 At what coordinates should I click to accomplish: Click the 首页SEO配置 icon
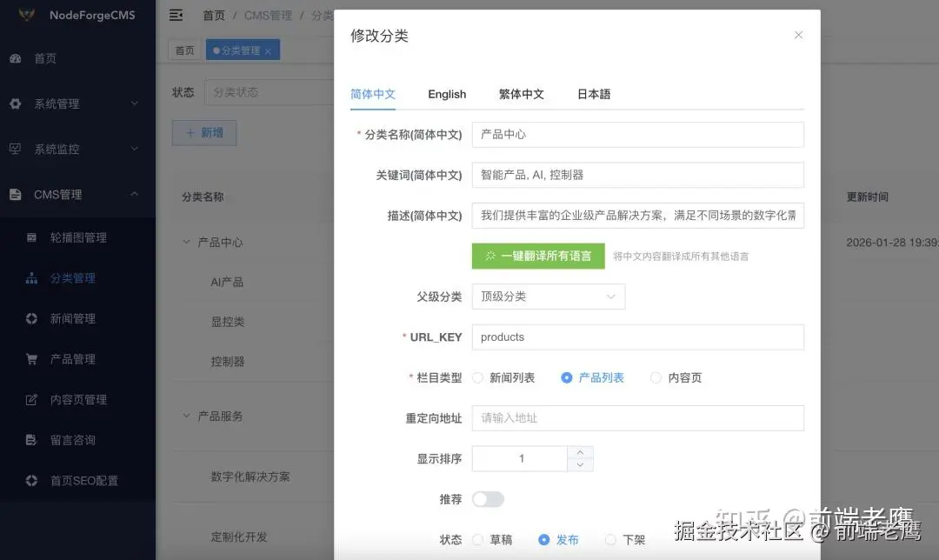[x=32, y=480]
